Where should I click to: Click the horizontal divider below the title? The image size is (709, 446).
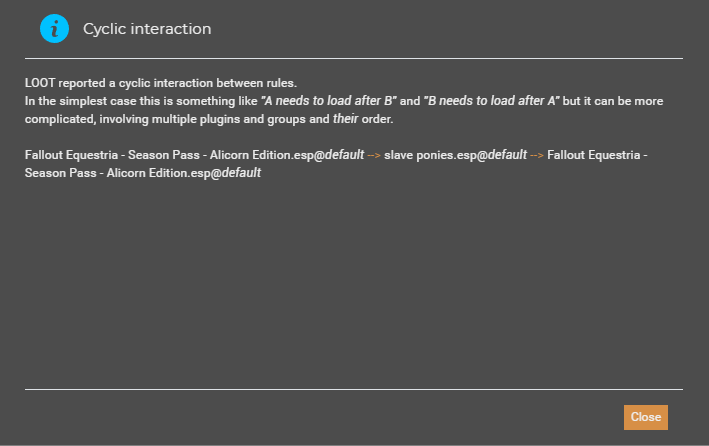[x=354, y=58]
